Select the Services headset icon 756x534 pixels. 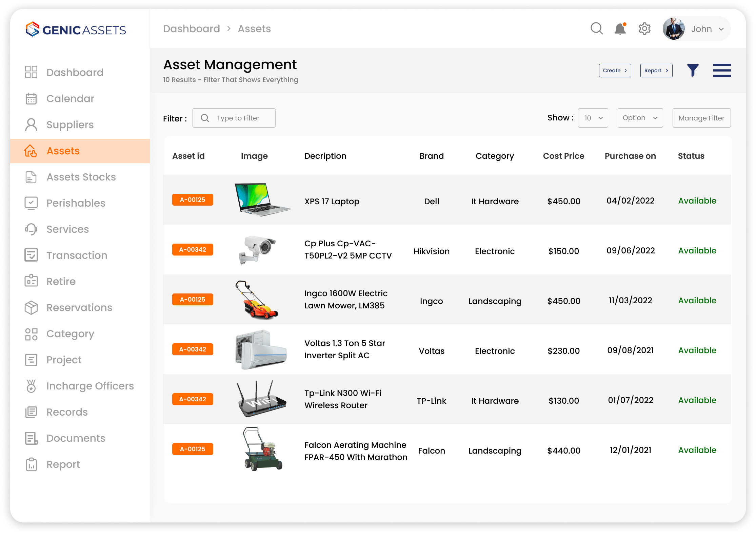click(32, 229)
